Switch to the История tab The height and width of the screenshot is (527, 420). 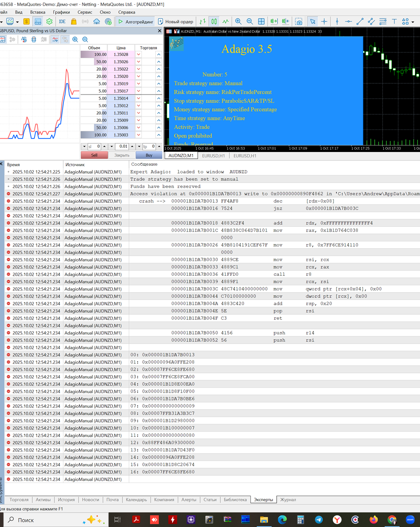pos(66,499)
